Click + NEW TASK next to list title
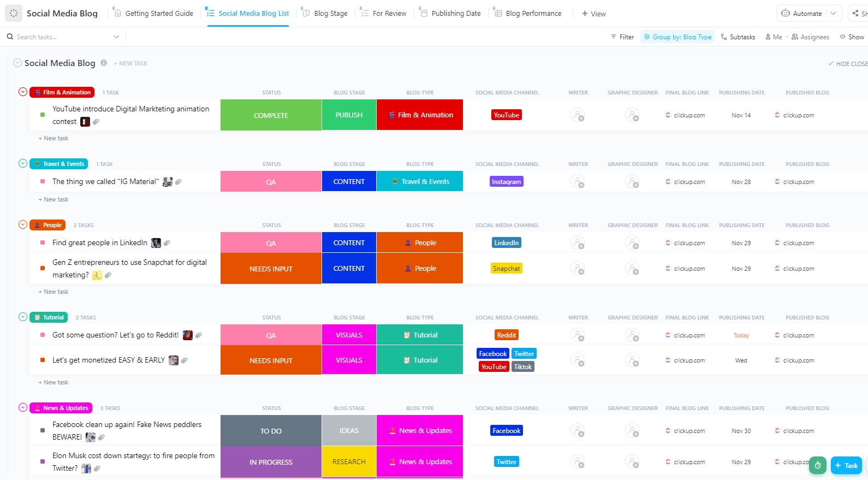This screenshot has height=480, width=868. click(x=130, y=63)
